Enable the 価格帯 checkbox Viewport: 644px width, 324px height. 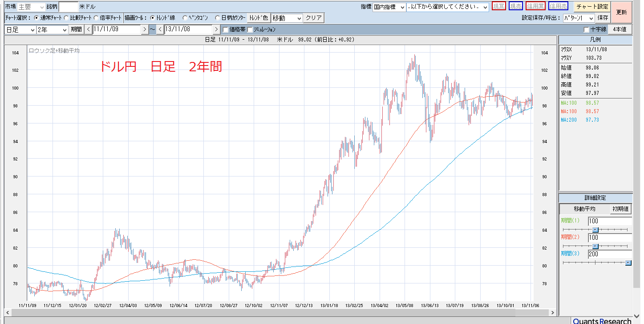225,29
